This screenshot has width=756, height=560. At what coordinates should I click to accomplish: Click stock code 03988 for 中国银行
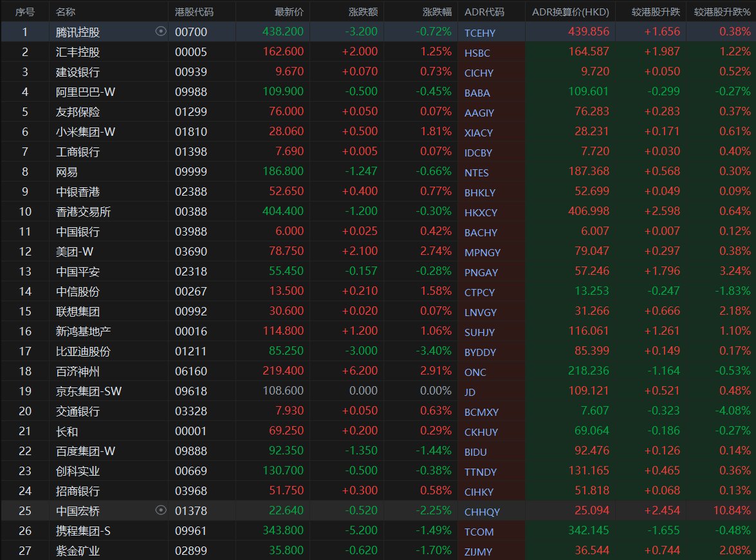click(191, 232)
